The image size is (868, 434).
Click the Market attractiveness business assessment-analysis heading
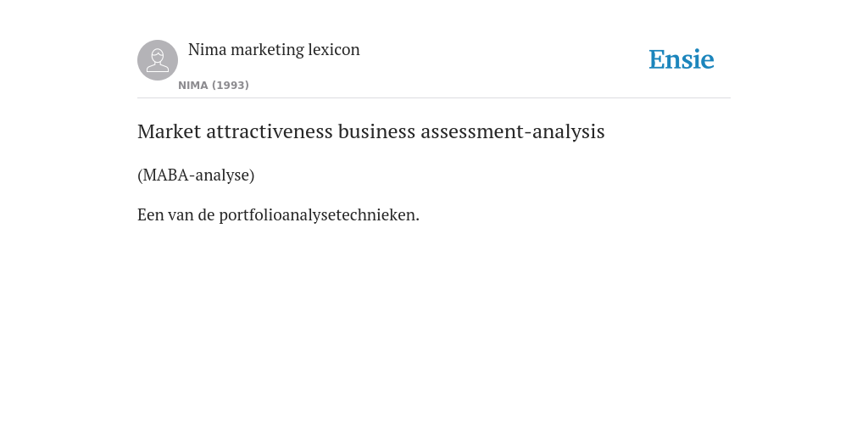371,131
